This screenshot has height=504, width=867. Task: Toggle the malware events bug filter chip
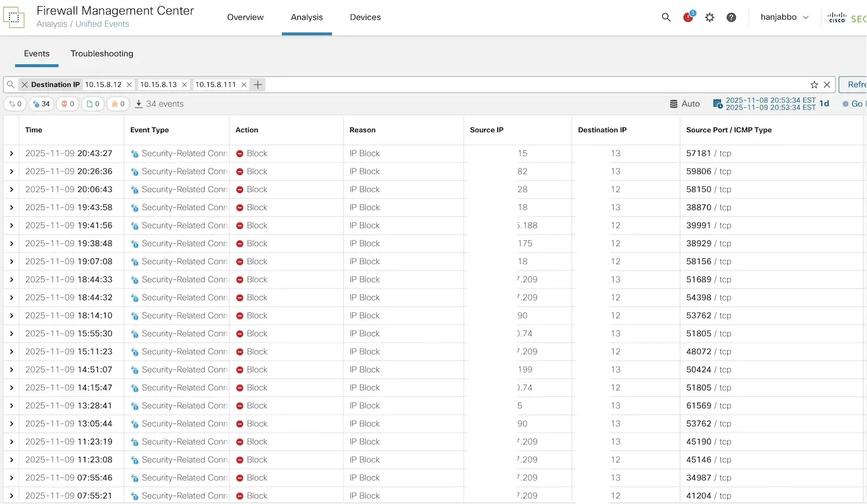[118, 104]
